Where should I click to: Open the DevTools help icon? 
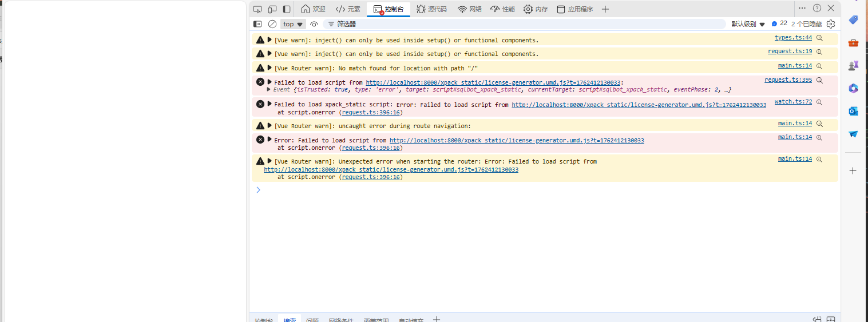(x=817, y=9)
